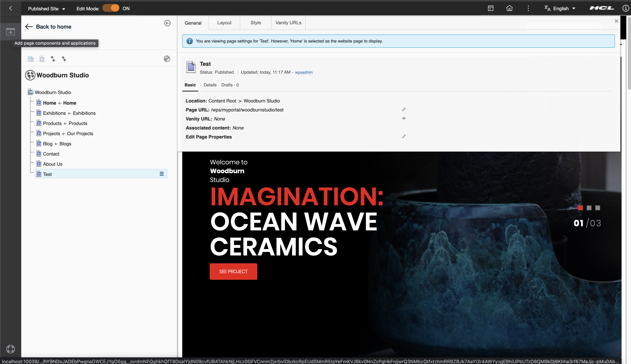Click the expand-all arrows icon in site toolbar
The width and height of the screenshot is (631, 364).
click(53, 59)
